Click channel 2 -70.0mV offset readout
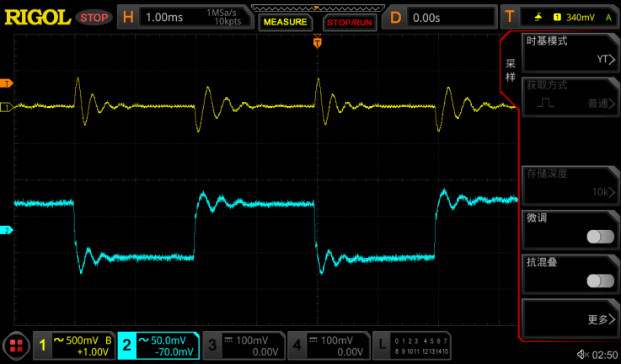 tap(174, 351)
